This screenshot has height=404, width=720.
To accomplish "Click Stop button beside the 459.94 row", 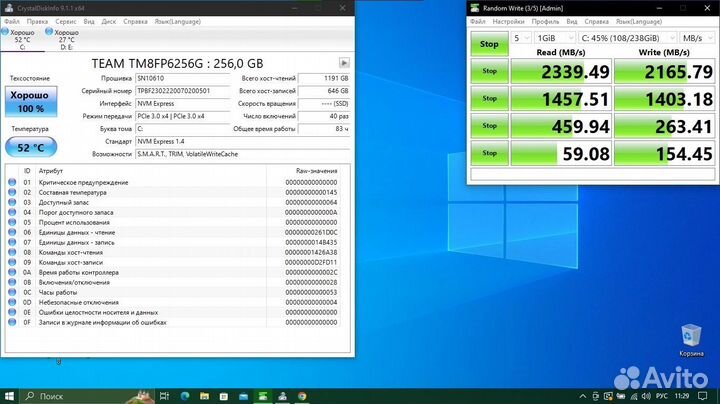I will (489, 126).
